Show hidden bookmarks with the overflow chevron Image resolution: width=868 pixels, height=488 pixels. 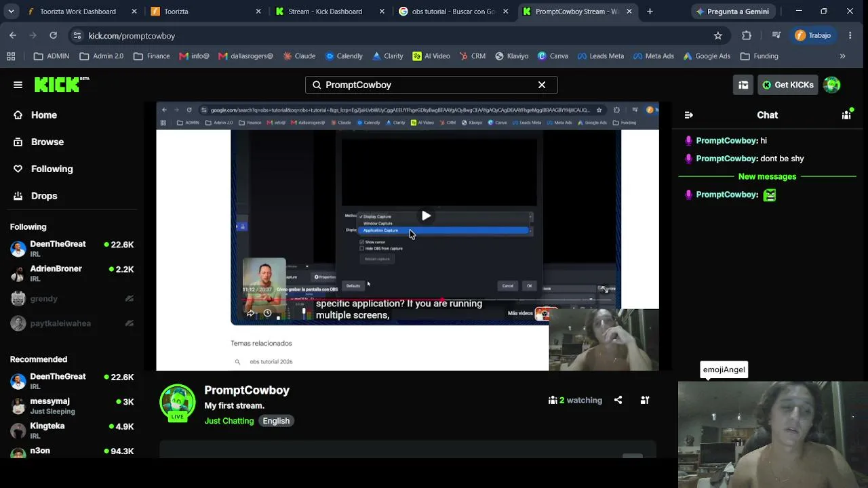[x=843, y=56]
